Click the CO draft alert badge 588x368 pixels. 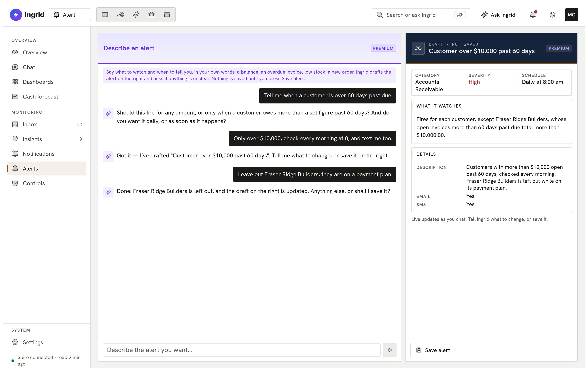pos(418,48)
